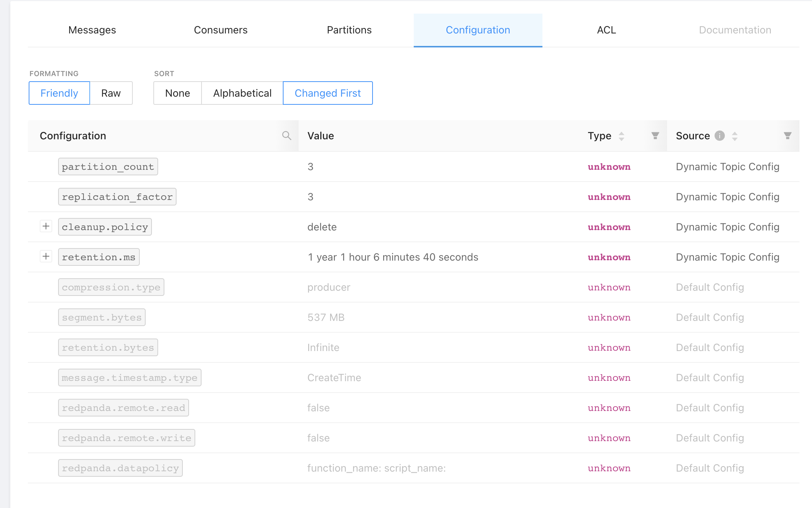This screenshot has height=508, width=812.
Task: Click the Source column filter icon
Action: tap(787, 136)
